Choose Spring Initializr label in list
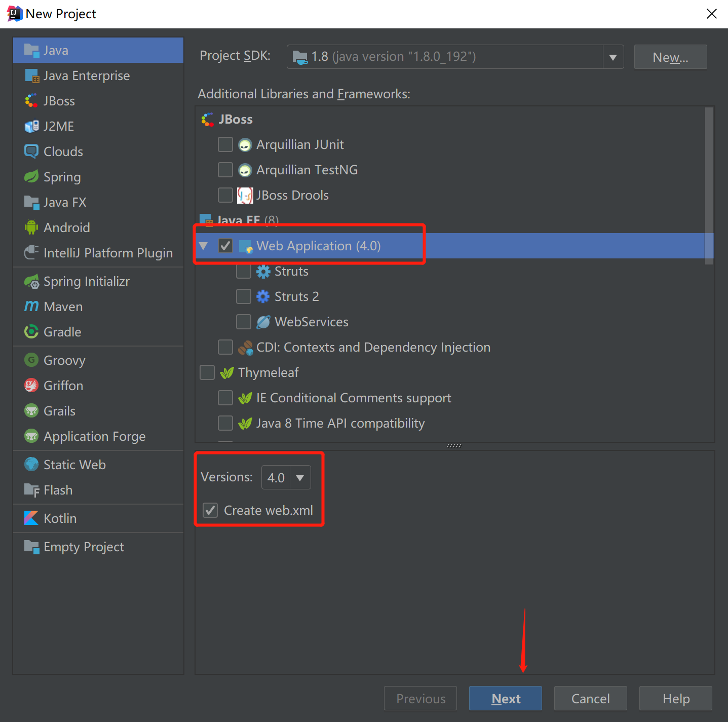 coord(87,281)
